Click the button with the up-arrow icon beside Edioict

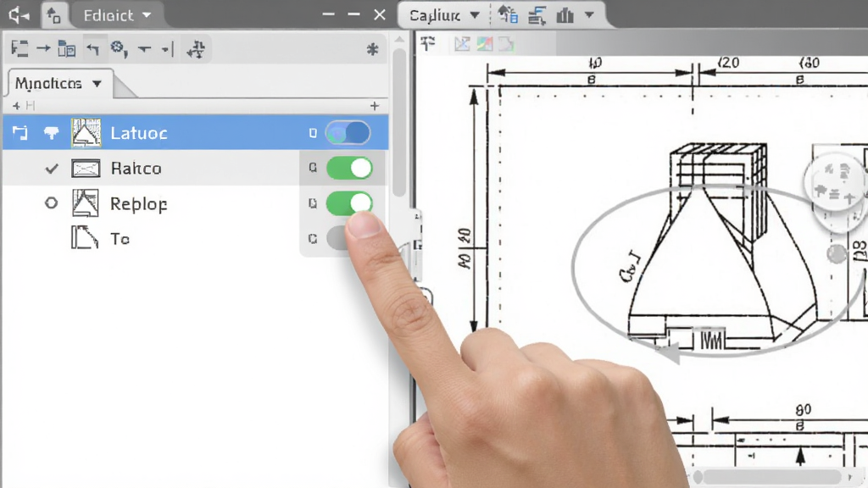(x=53, y=15)
